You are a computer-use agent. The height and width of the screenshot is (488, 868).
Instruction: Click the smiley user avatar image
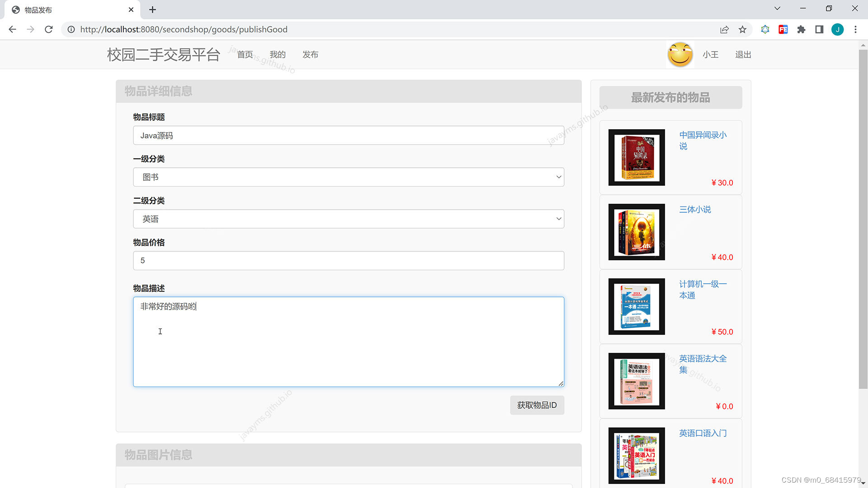680,55
